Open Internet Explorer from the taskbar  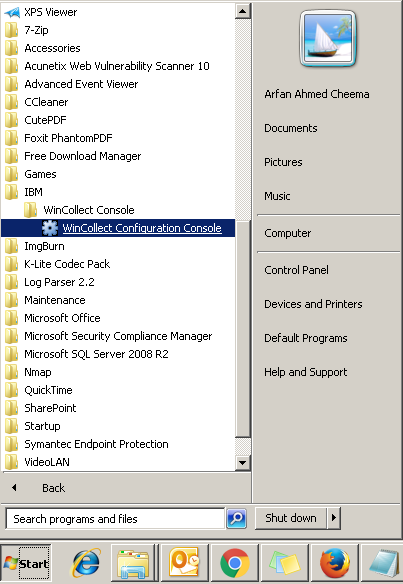click(x=85, y=563)
